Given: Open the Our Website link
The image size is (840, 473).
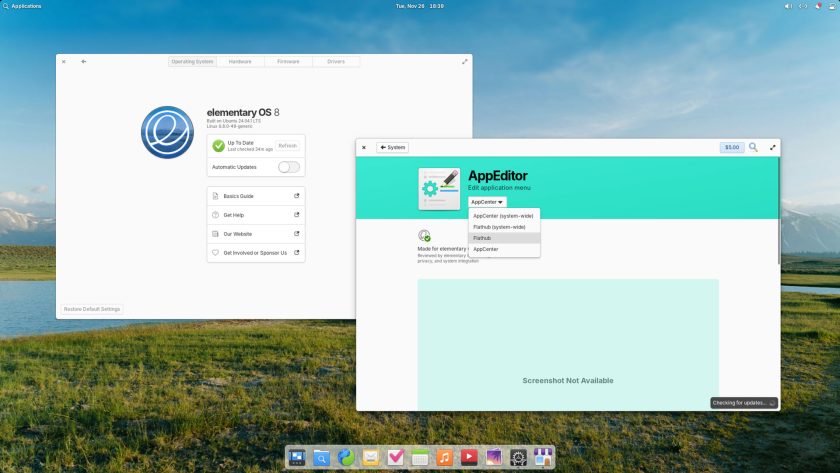Looking at the screenshot, I should tap(256, 234).
